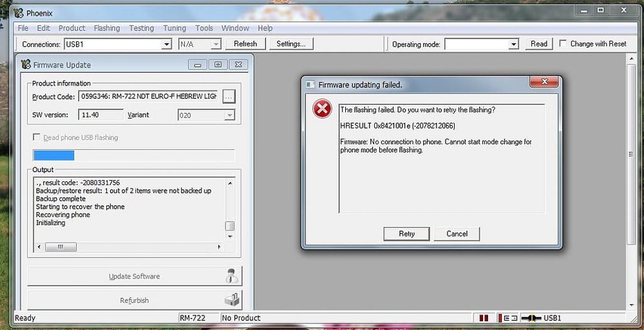644x330 pixels.
Task: Click 'Starting to recover the phone' line
Action: tap(80, 207)
